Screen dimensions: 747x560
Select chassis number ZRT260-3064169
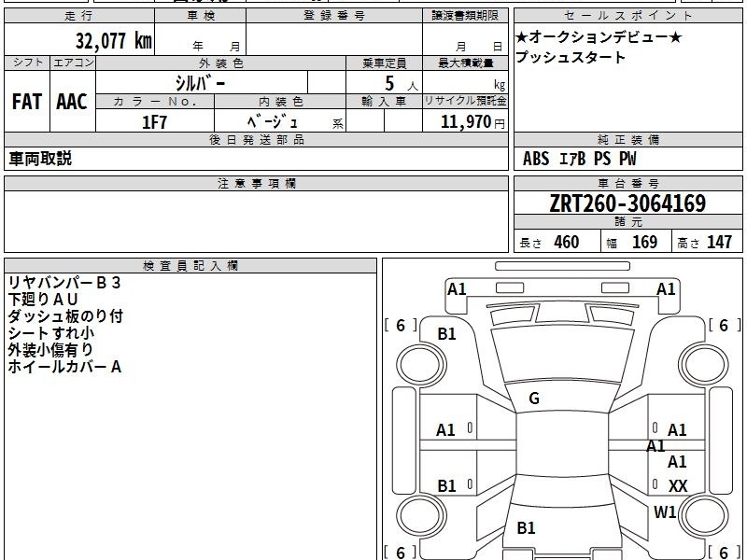point(627,203)
